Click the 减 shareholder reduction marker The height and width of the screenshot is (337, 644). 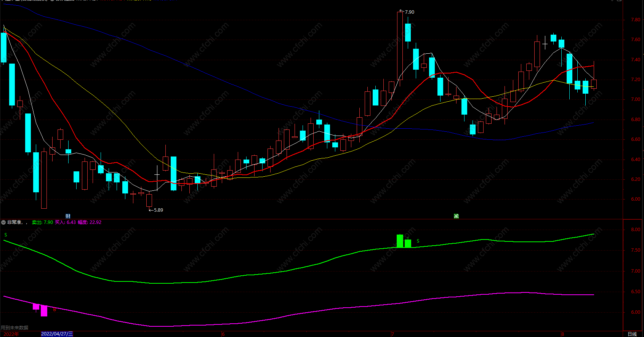coord(456,216)
